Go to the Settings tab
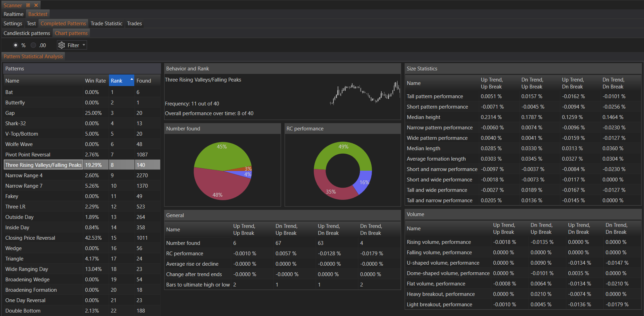 point(13,24)
